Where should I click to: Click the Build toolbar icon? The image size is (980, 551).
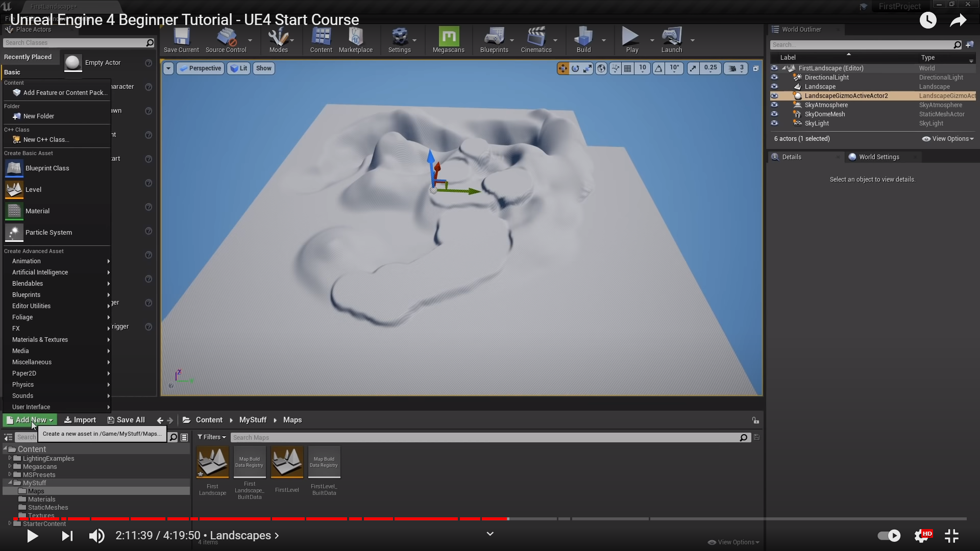tap(583, 38)
